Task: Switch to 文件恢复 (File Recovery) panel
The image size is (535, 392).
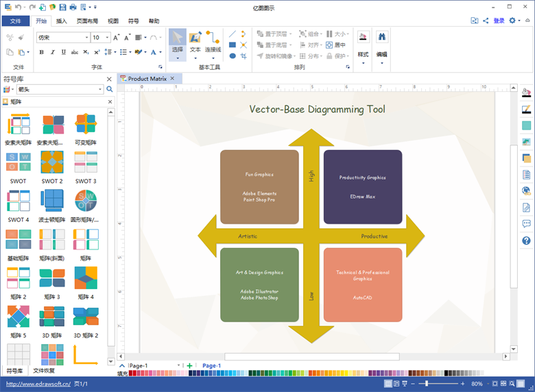Action: pyautogui.click(x=44, y=371)
